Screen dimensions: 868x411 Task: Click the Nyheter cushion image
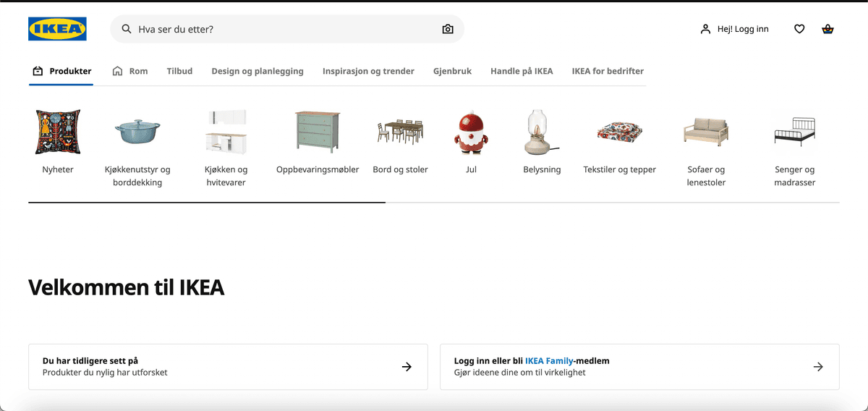[x=58, y=132]
